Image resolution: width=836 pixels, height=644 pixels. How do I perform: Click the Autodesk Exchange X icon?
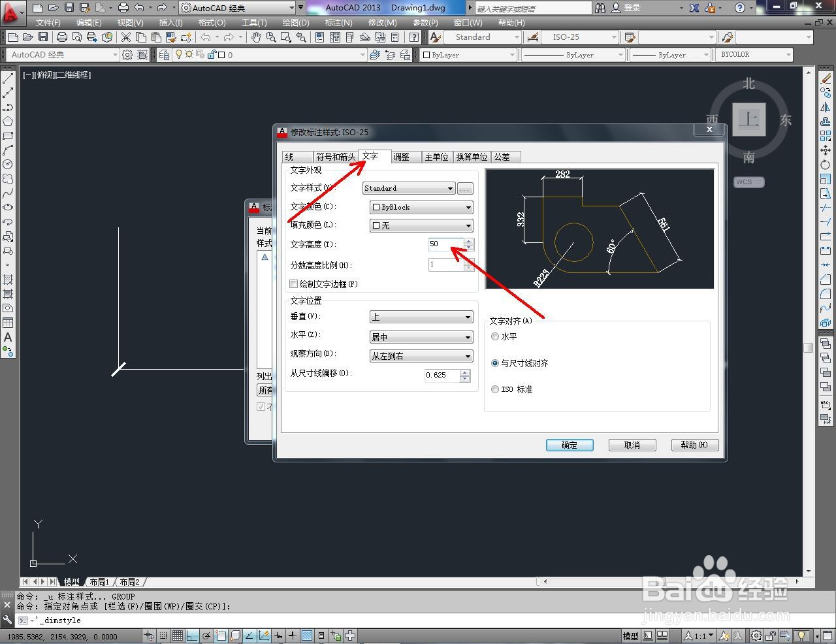(x=694, y=8)
